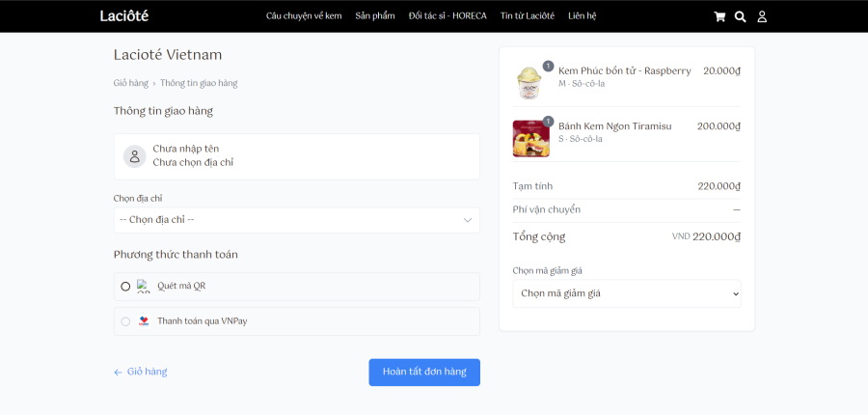
Task: Click the back arrow beside Giỏ hàng
Action: tap(118, 373)
